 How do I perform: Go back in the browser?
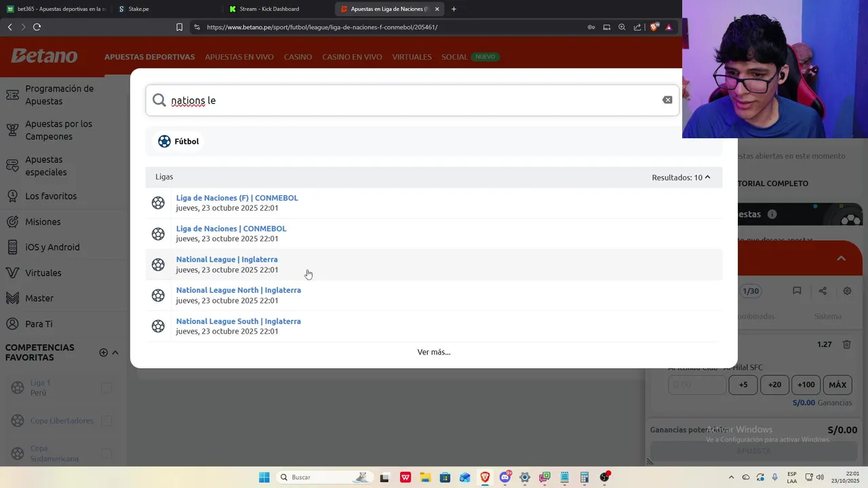coord(9,27)
